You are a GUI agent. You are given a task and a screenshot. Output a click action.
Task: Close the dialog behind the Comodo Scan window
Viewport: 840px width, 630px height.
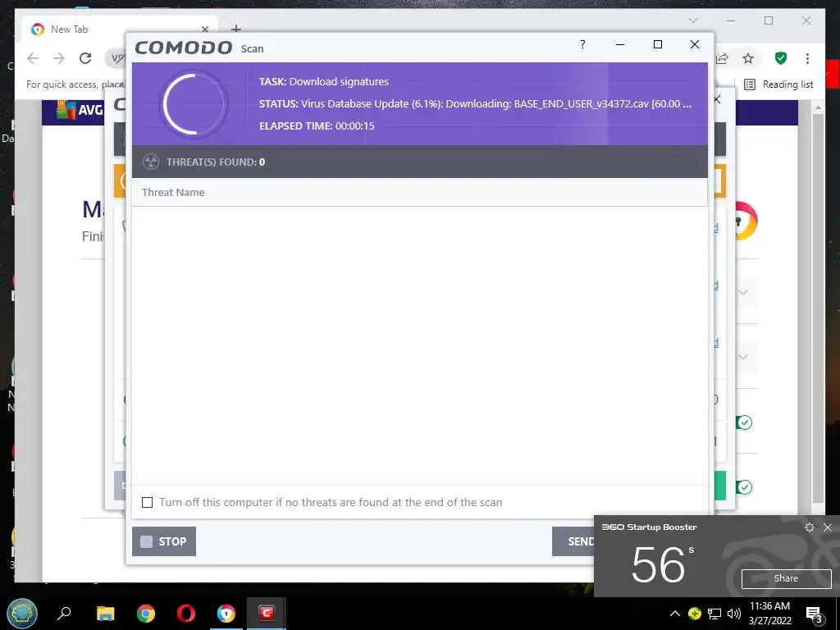pyautogui.click(x=717, y=99)
